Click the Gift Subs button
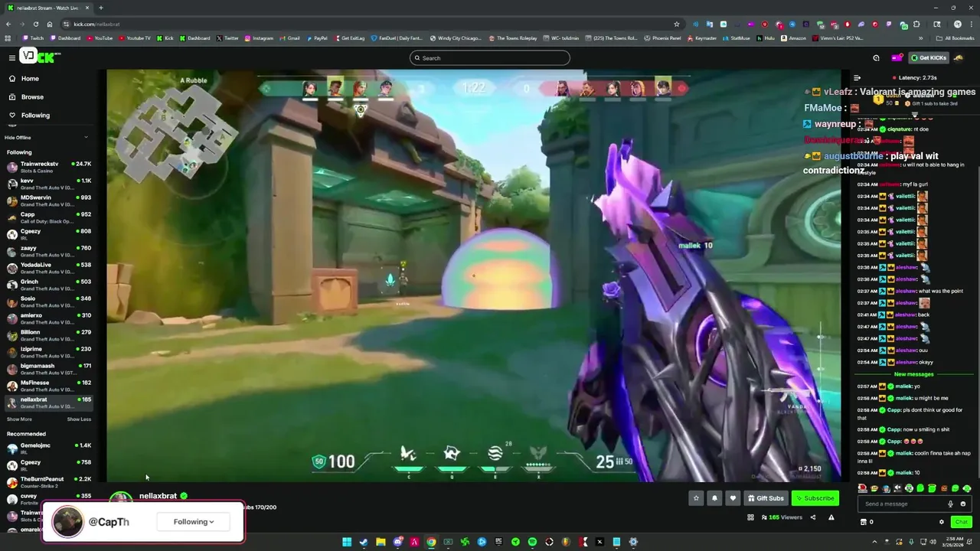The width and height of the screenshot is (980, 551). tap(765, 498)
